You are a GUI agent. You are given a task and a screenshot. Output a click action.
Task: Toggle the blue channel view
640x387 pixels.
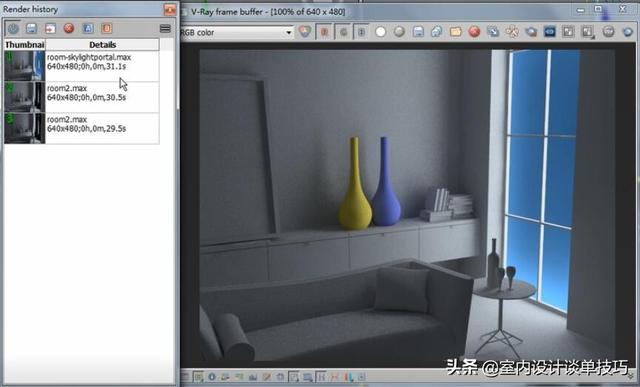click(362, 32)
